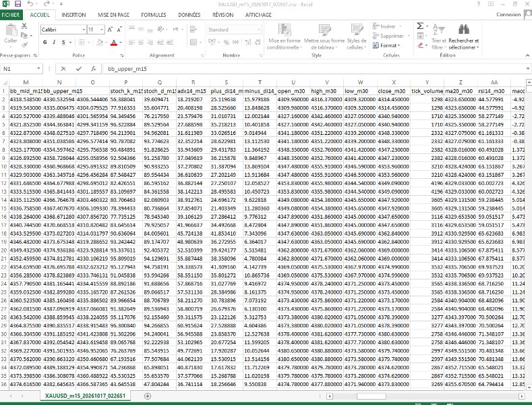Click the Wrap text icon
Image resolution: width=532 pixels, height=405 pixels.
coord(194,29)
